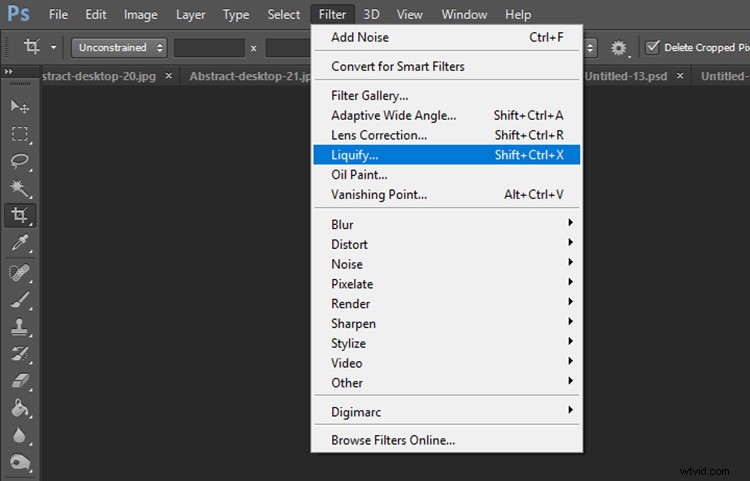Expand the Blur submenu

pos(447,224)
